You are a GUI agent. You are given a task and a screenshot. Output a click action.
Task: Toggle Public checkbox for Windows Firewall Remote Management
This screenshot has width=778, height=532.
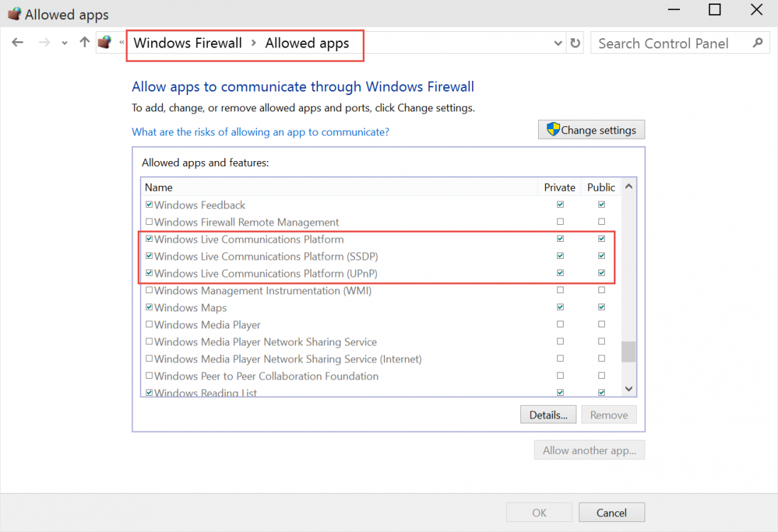(601, 221)
